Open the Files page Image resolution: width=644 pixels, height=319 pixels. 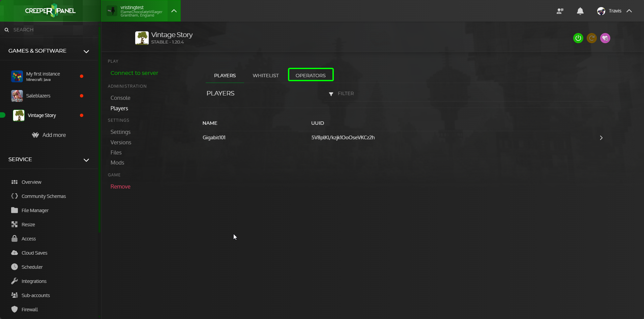click(x=116, y=152)
